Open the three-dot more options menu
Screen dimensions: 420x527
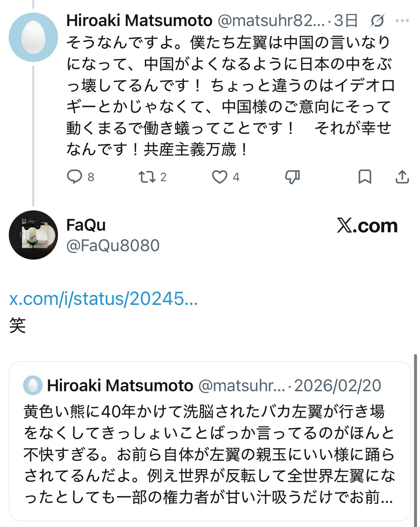click(402, 20)
